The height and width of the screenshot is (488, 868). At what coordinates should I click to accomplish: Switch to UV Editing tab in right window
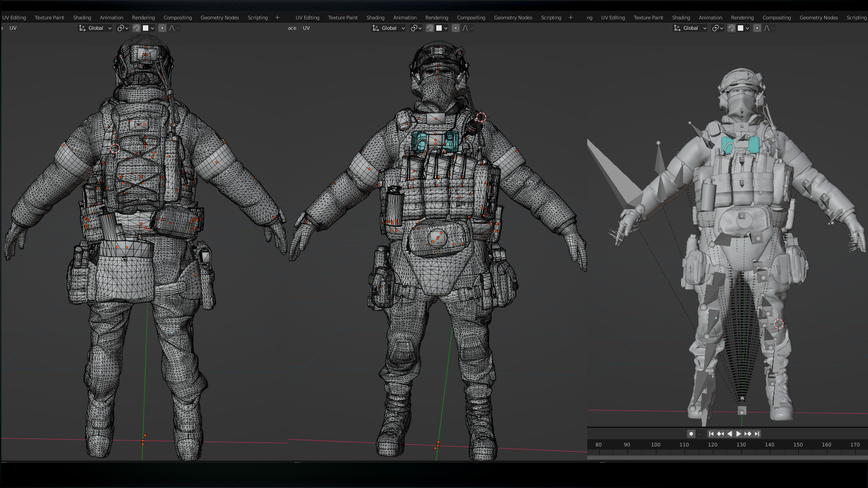(x=613, y=18)
